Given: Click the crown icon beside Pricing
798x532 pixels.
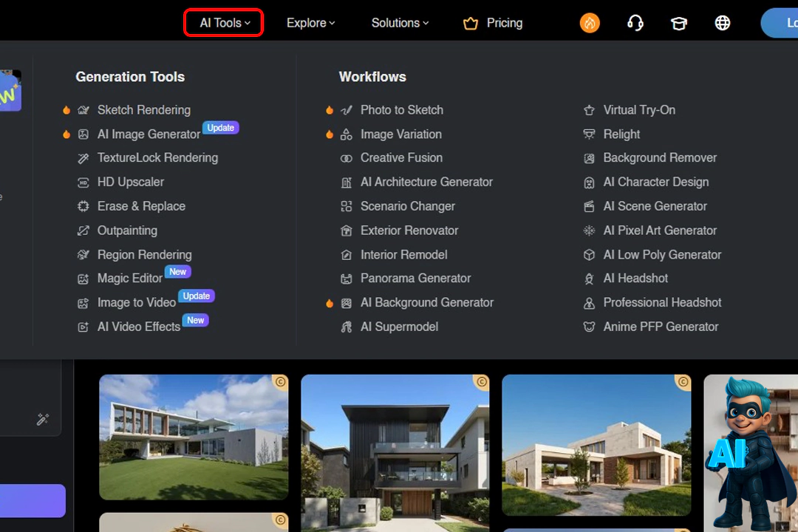Looking at the screenshot, I should 471,24.
